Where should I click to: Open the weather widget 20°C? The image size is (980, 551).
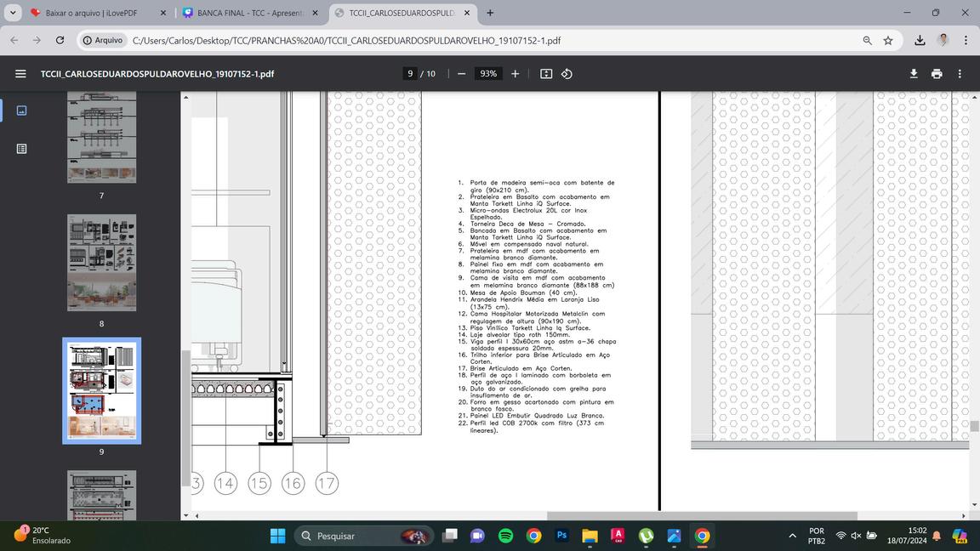[x=43, y=536]
